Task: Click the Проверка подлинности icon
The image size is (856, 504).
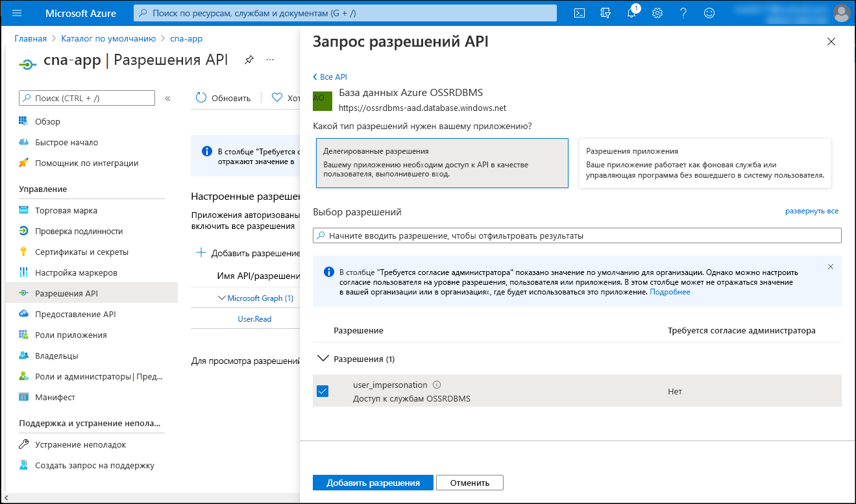Action: click(23, 231)
